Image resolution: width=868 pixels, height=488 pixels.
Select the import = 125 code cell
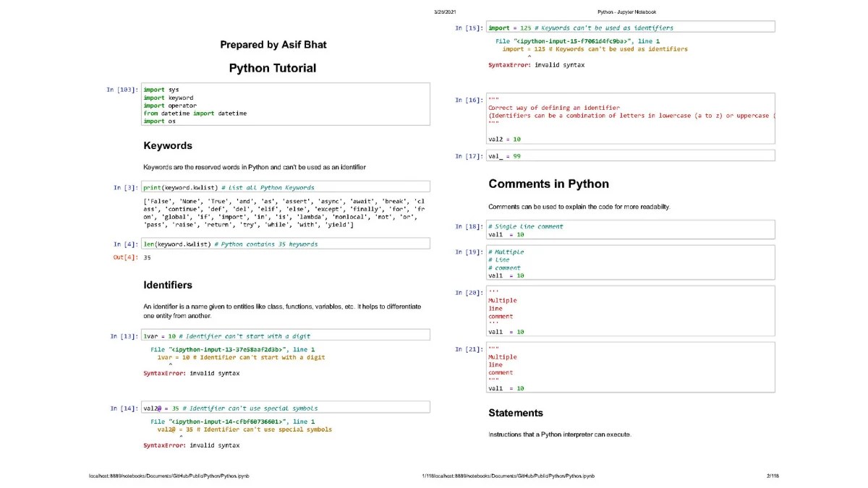[x=630, y=27]
